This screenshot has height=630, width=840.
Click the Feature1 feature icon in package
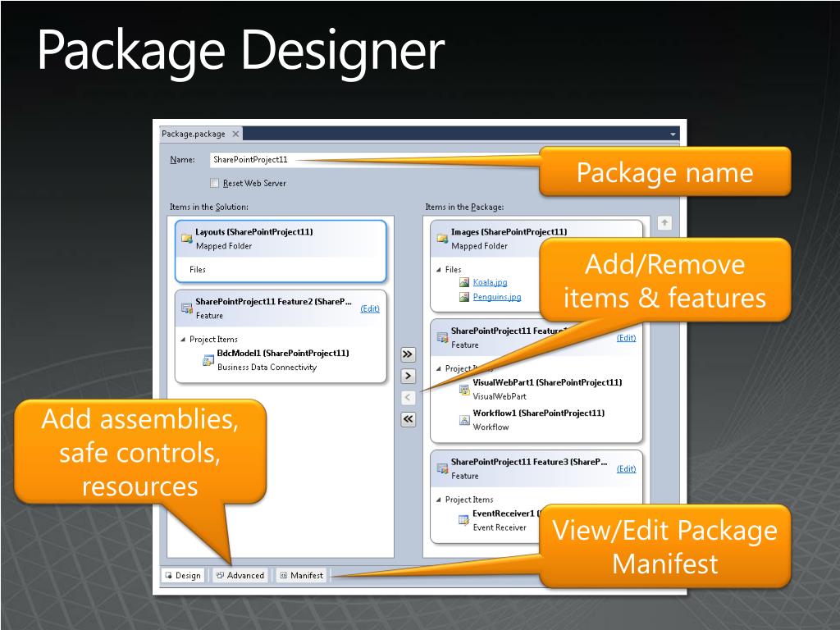(442, 337)
